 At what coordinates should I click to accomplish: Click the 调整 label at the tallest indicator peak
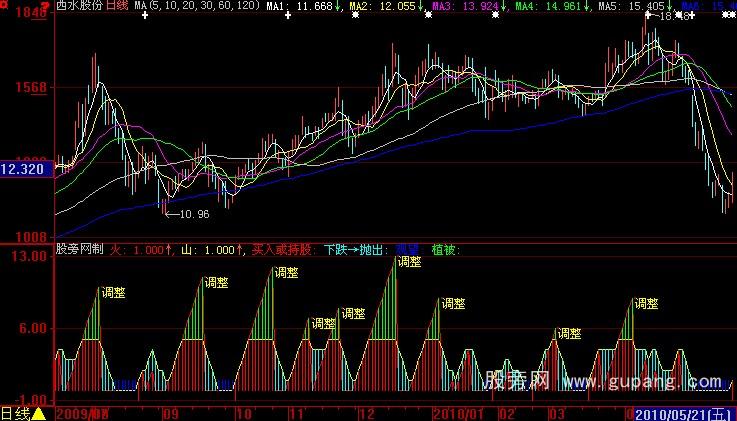click(x=409, y=262)
